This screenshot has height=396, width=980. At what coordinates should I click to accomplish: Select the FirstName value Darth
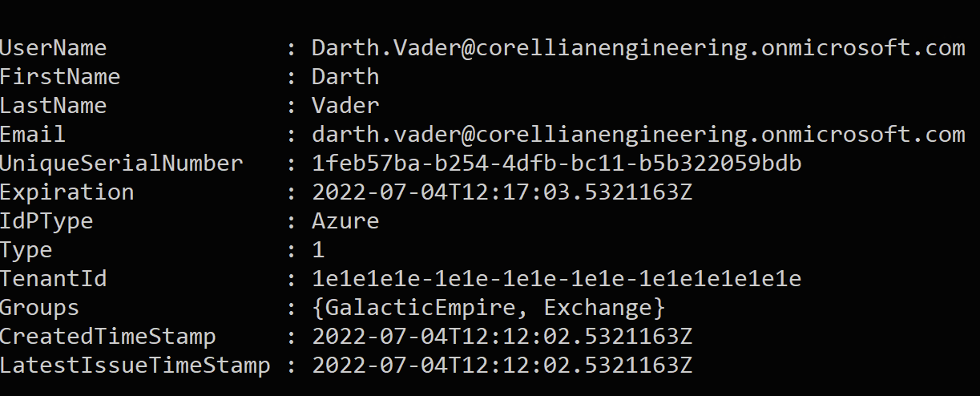point(345,77)
